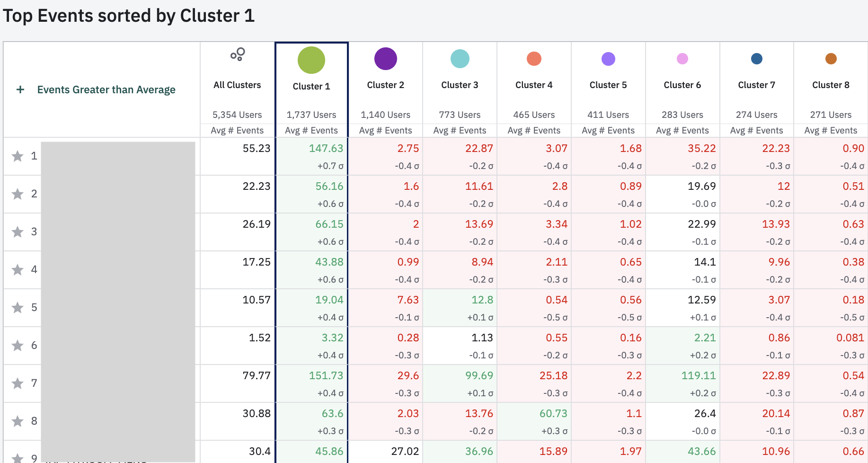Click the 7.63 value in Cluster 2
The height and width of the screenshot is (463, 868).
[x=408, y=300]
